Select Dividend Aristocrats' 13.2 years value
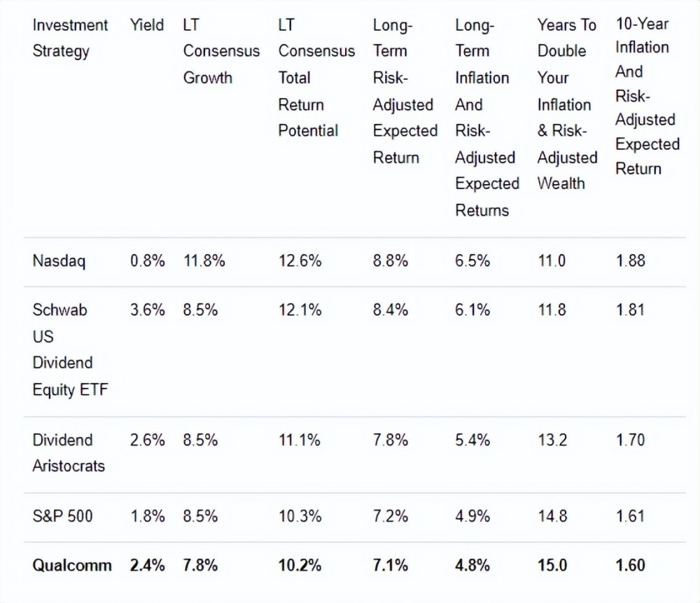 (552, 440)
